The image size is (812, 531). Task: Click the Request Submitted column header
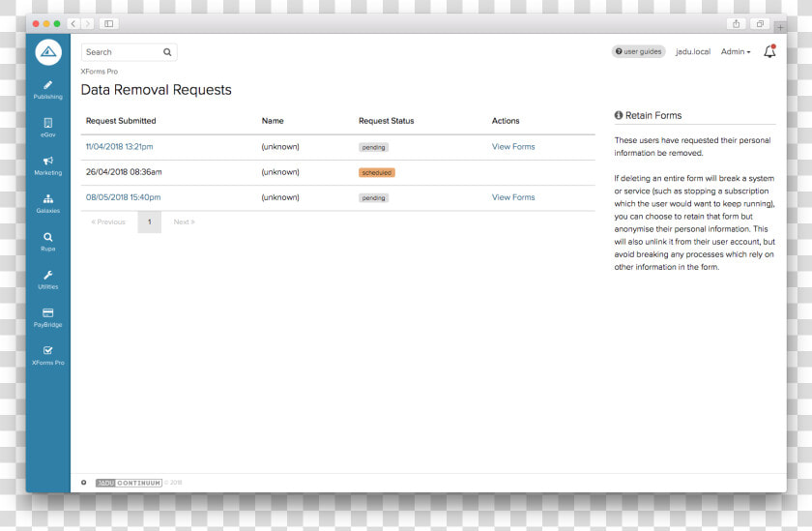(x=121, y=121)
